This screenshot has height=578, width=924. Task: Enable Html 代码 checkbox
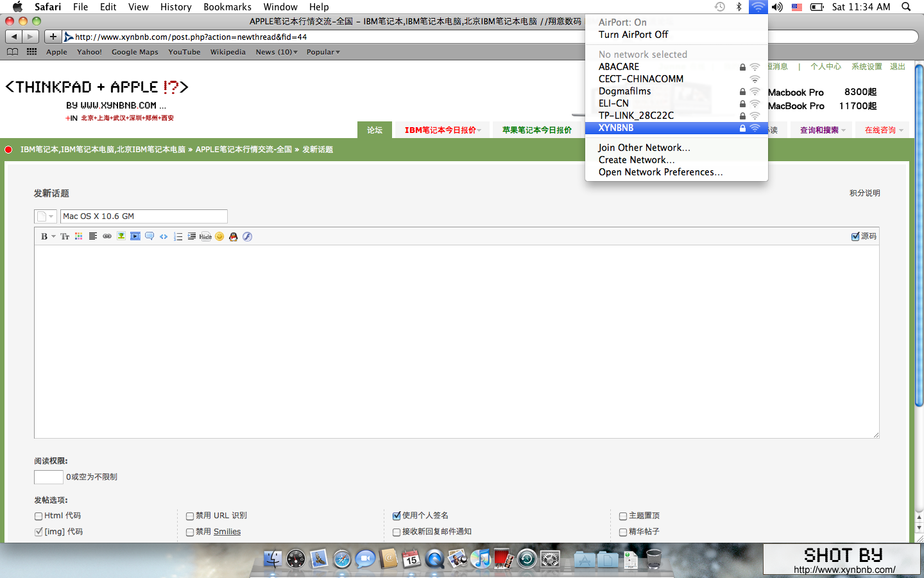point(38,516)
